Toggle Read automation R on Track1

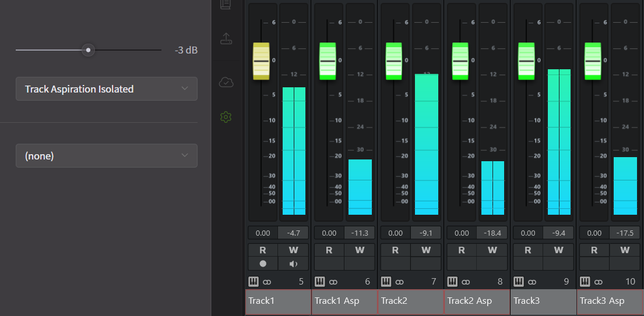[263, 250]
